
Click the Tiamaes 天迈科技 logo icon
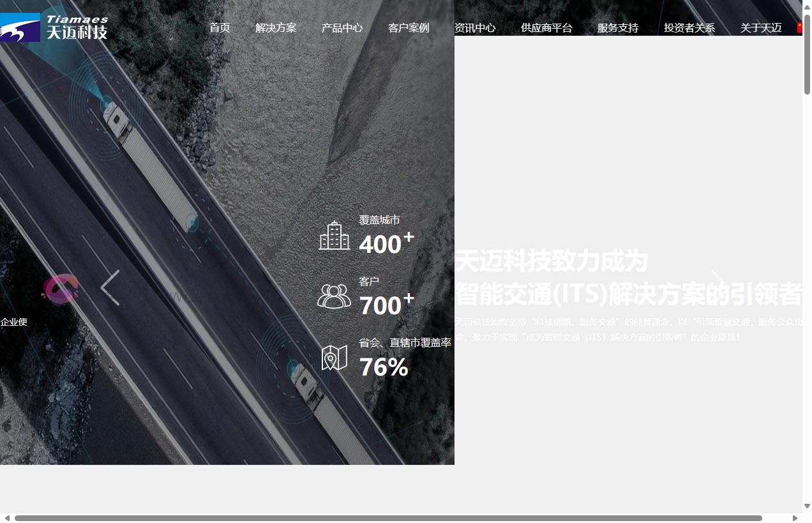(20, 27)
